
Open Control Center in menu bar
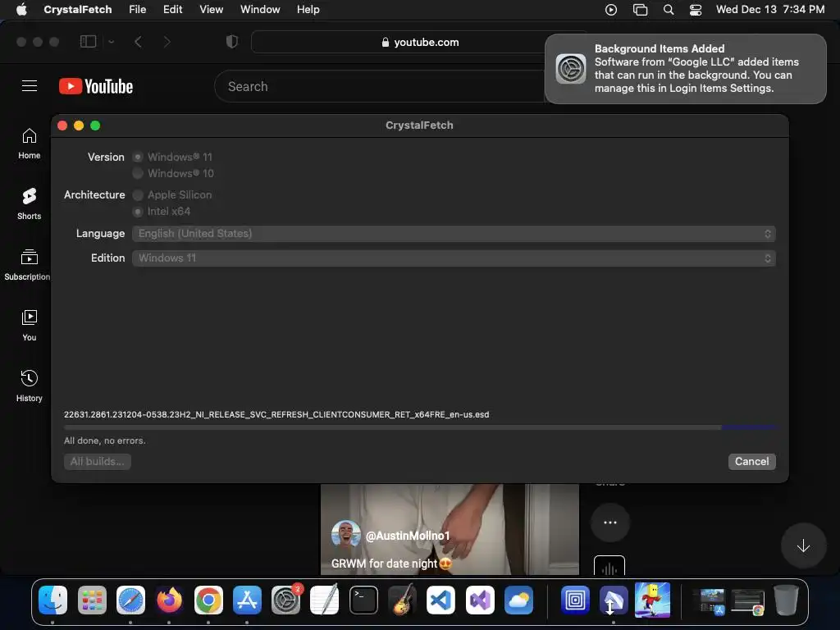696,10
